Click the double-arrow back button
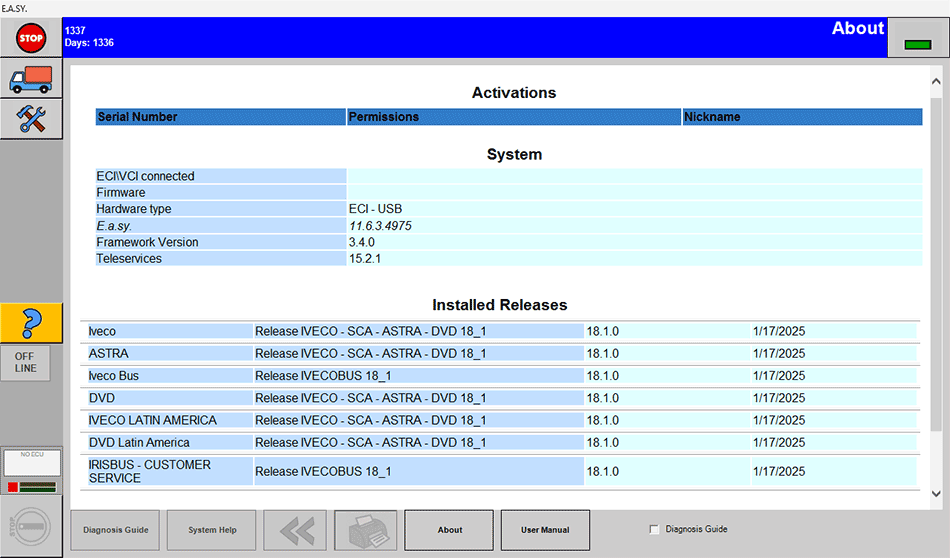 click(x=295, y=530)
